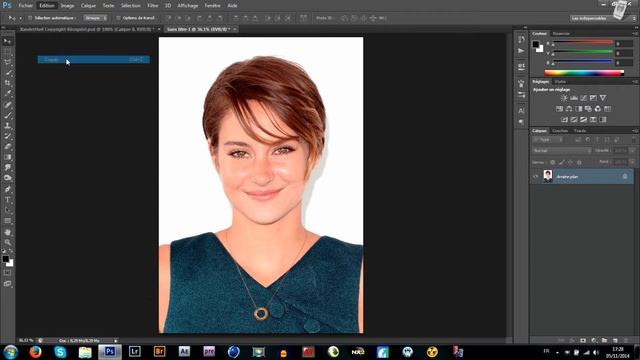This screenshot has width=640, height=360.
Task: Select the Quick Selection tool
Action: pos(7,73)
